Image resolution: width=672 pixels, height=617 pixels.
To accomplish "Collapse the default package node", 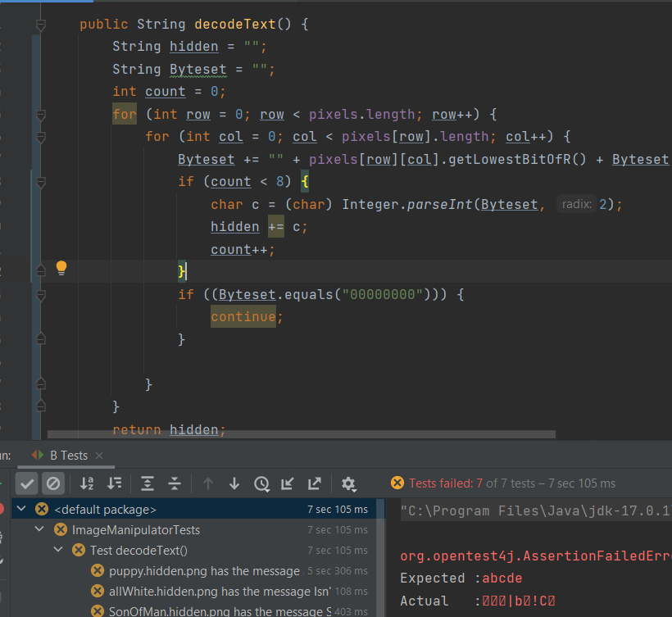I will point(21,510).
